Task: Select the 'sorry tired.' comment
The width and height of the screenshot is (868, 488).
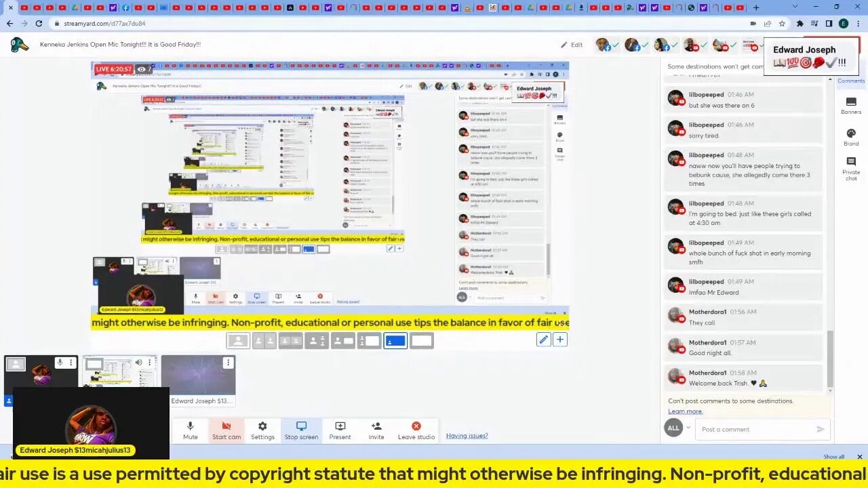Action: 745,129
